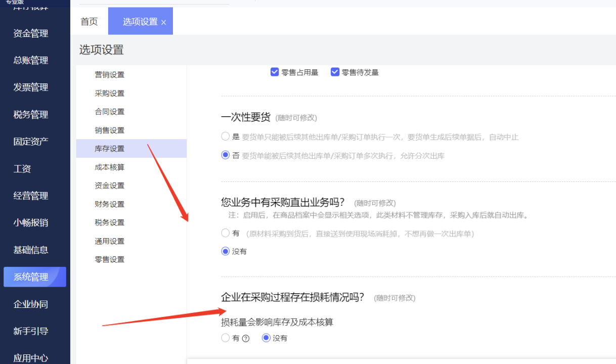The width and height of the screenshot is (616, 364).
Task: Go to 总账管理 in the sidebar
Action: pyautogui.click(x=31, y=60)
